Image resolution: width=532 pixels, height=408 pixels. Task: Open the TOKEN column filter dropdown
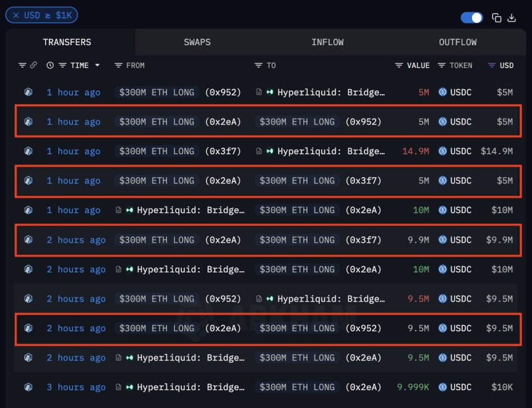coord(442,65)
